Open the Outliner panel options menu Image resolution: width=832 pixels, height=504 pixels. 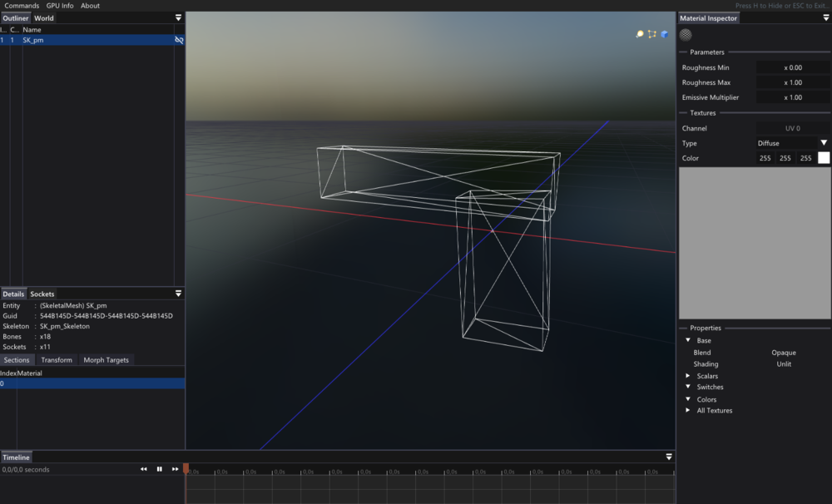point(178,17)
